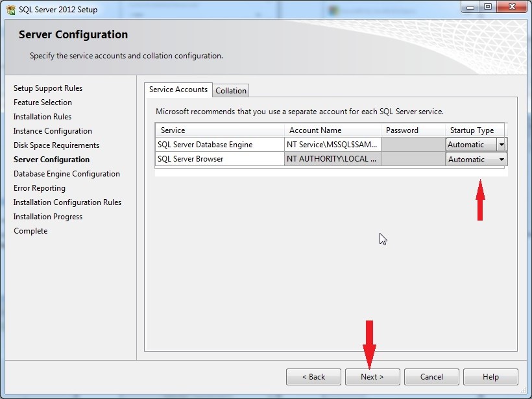Screen dimensions: 532x399
Task: Cancel the SQL Server setup
Action: pyautogui.click(x=431, y=376)
